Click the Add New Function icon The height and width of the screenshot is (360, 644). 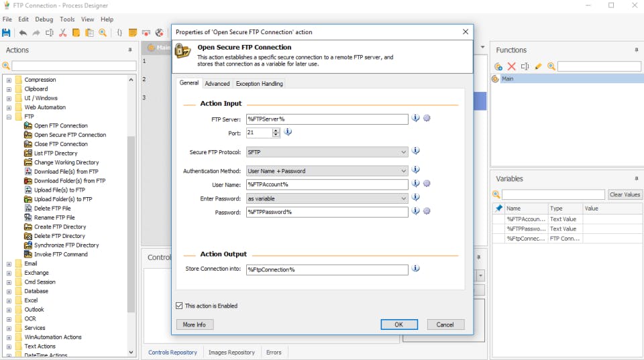pyautogui.click(x=498, y=66)
